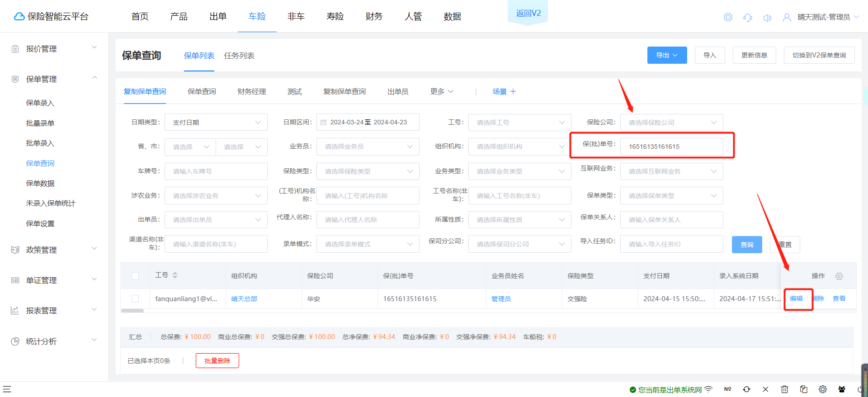Open the 业务员 dropdown
868x397 pixels.
[x=368, y=147]
